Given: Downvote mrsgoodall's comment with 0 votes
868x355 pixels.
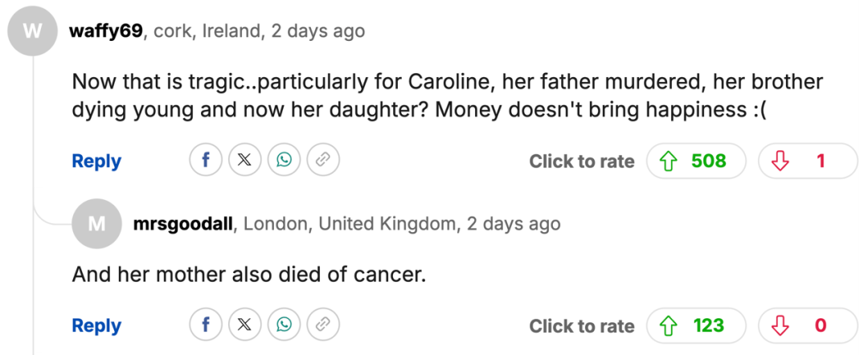Looking at the screenshot, I should pos(808,325).
